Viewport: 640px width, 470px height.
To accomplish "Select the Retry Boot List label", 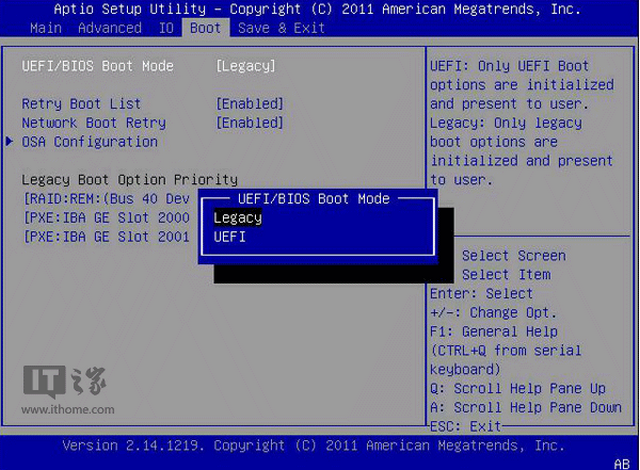I will click(x=81, y=104).
